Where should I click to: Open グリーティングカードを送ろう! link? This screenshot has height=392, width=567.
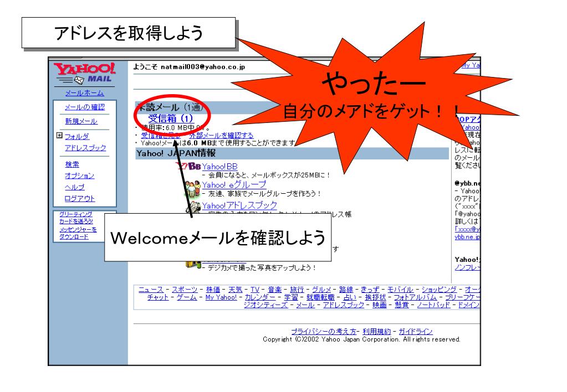[76, 218]
